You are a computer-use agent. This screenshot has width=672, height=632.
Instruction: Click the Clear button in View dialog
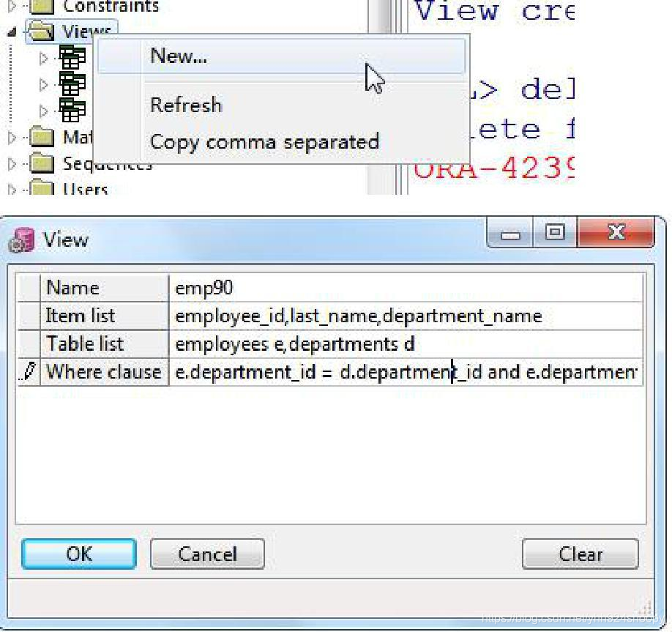pyautogui.click(x=580, y=554)
